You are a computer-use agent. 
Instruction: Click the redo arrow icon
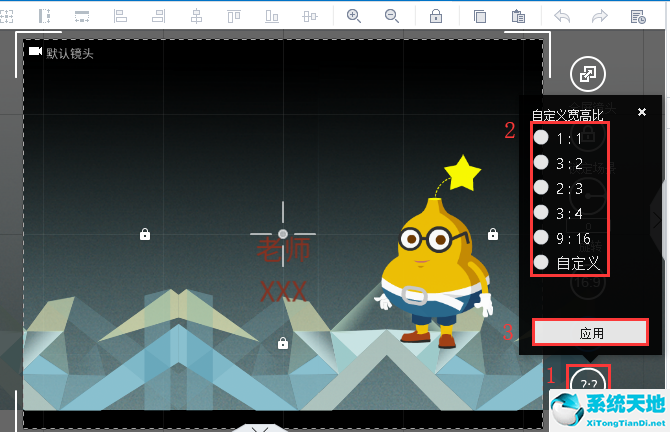(x=600, y=16)
